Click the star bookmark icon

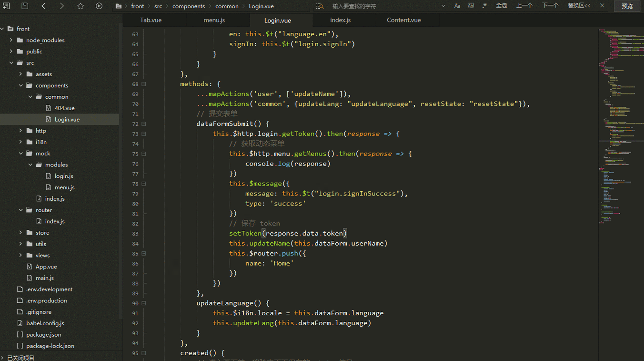coord(80,6)
